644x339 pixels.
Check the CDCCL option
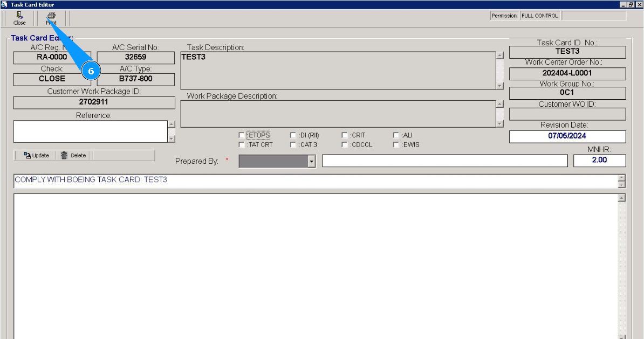tap(345, 144)
